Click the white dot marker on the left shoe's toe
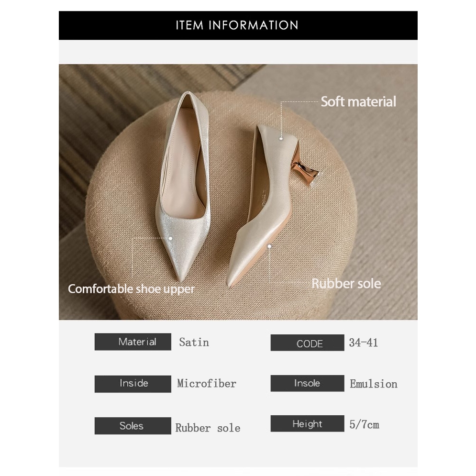476x476 pixels. pyautogui.click(x=171, y=239)
